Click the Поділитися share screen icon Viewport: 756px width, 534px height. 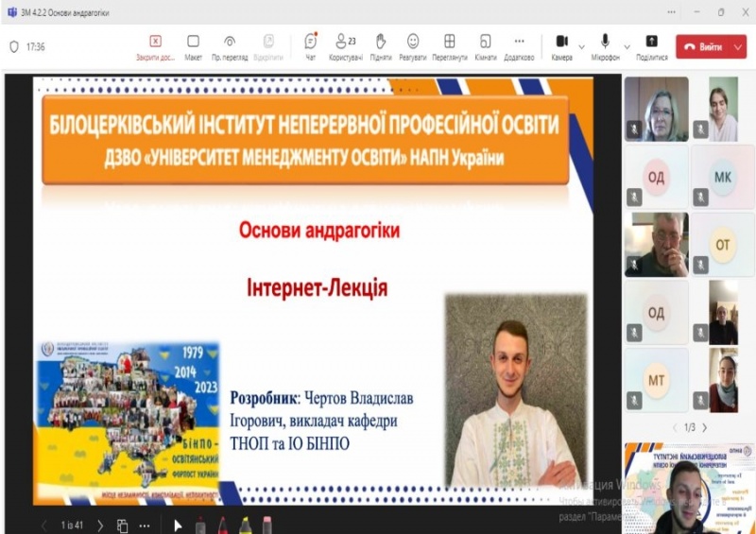[651, 42]
